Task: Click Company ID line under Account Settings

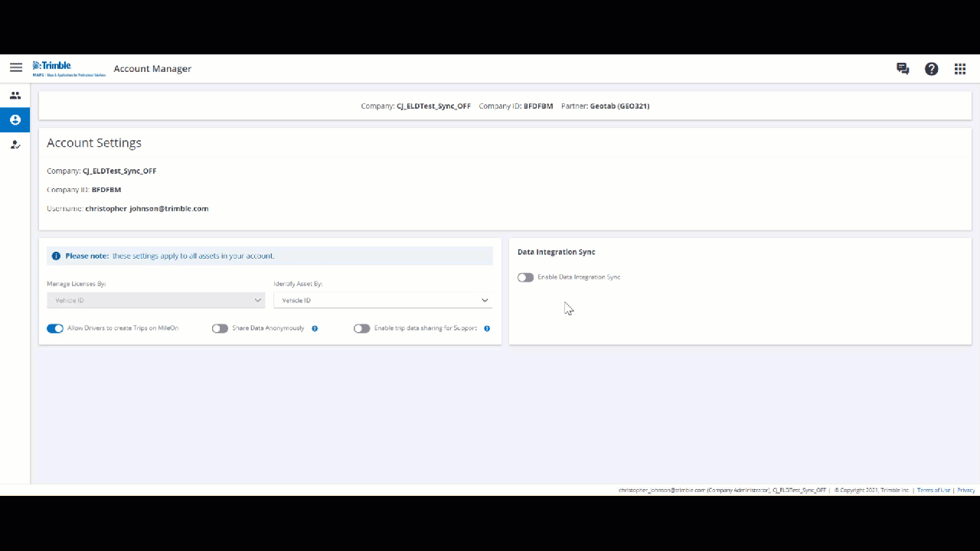Action: point(84,190)
